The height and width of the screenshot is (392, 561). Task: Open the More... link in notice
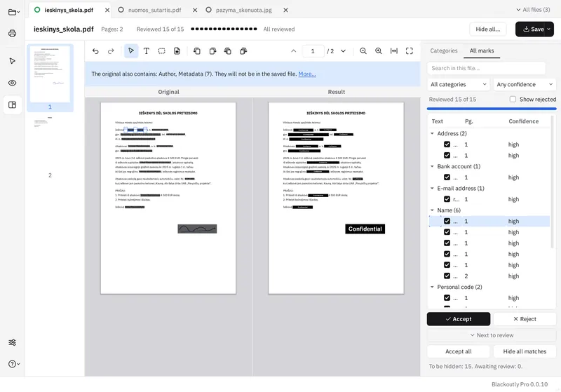pos(307,74)
